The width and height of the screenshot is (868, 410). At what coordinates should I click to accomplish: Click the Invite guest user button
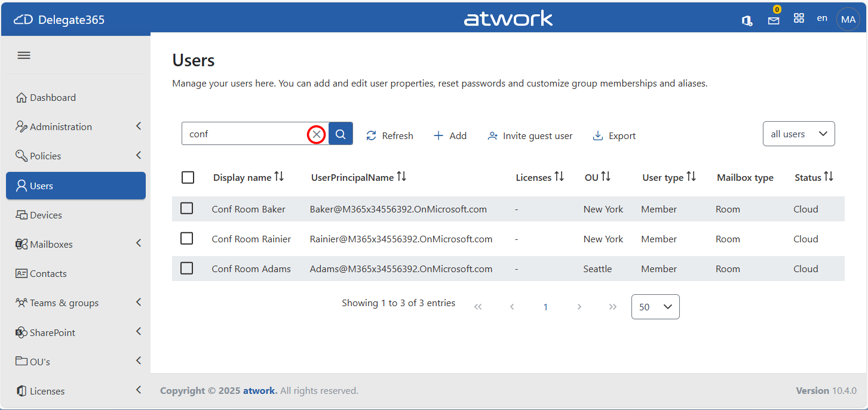[x=530, y=136]
